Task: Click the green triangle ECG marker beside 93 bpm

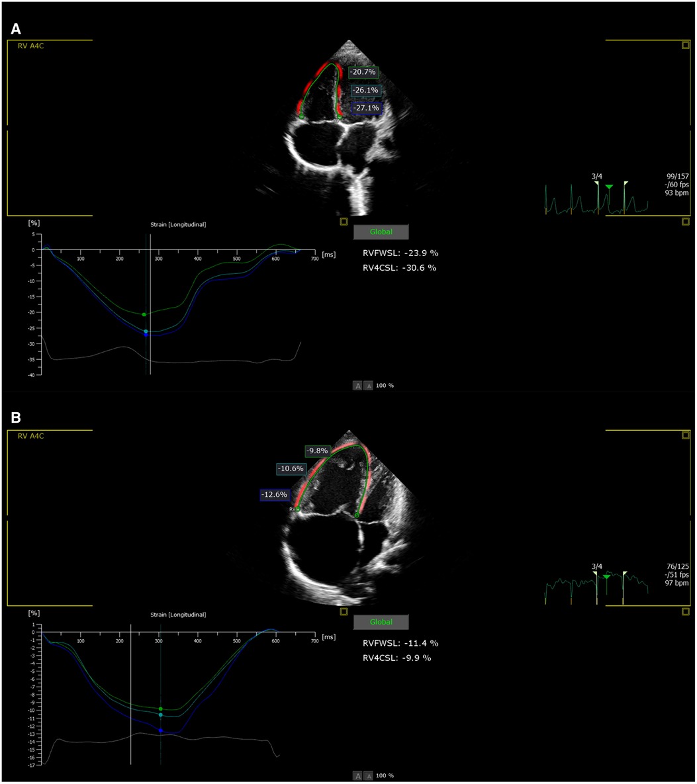Action: pyautogui.click(x=609, y=187)
